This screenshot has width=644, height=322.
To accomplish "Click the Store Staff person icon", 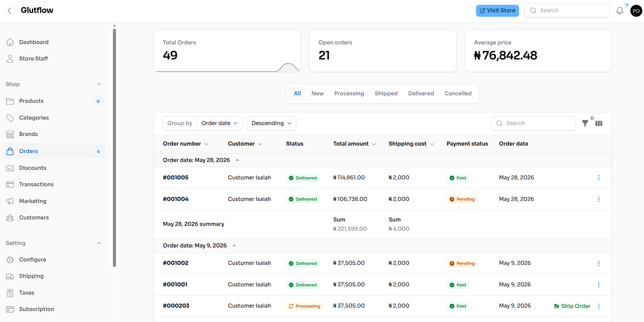I will point(10,58).
